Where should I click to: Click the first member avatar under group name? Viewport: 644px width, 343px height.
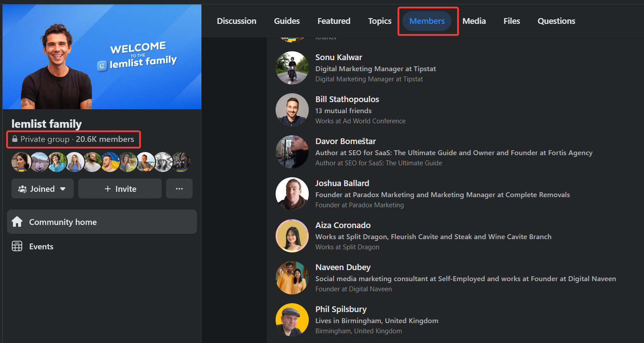20,162
